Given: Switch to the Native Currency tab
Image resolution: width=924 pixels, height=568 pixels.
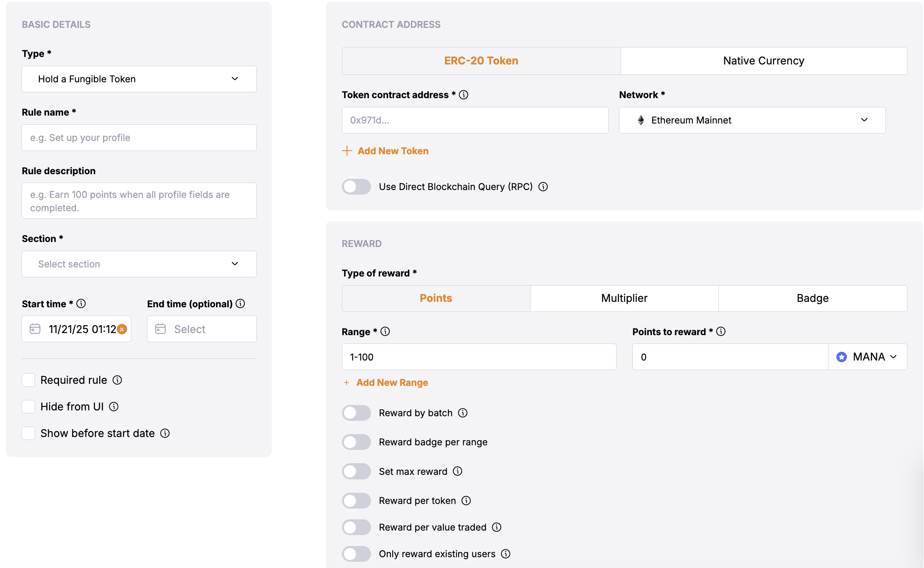Looking at the screenshot, I should (763, 61).
